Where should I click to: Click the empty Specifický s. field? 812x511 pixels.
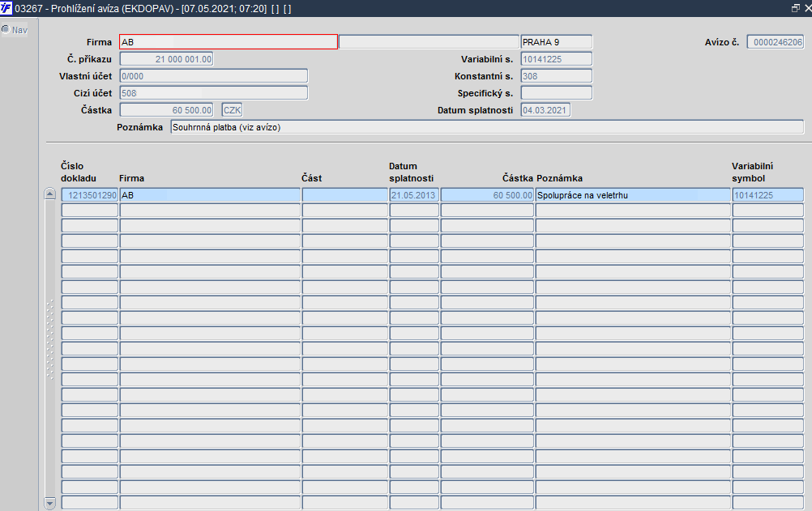pos(556,93)
